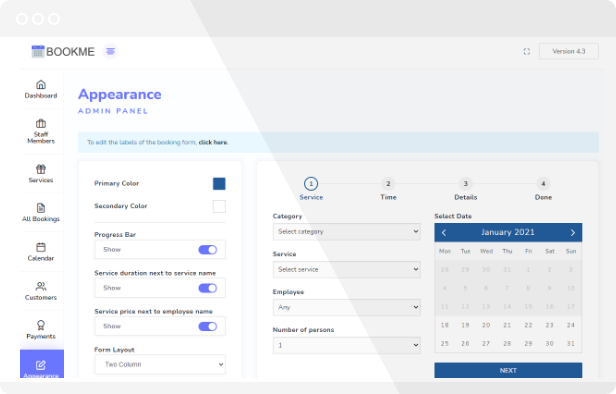Select January 27 in the calendar
This screenshot has width=616, height=394.
pyautogui.click(x=486, y=344)
